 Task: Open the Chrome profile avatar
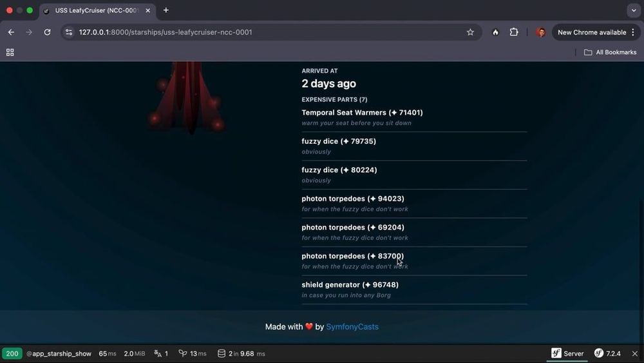pyautogui.click(x=541, y=32)
